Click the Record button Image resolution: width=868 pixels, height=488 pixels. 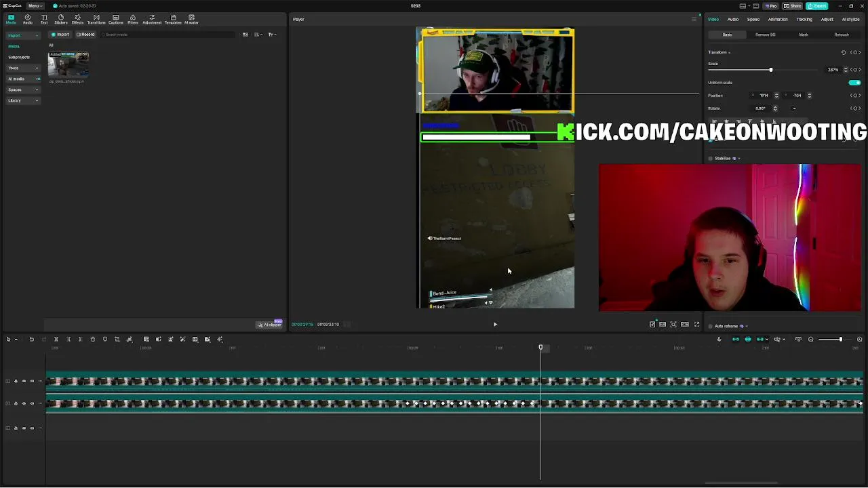[85, 35]
